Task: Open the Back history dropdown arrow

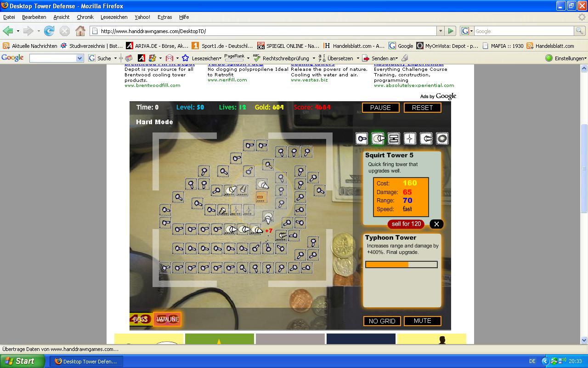Action: (x=18, y=31)
